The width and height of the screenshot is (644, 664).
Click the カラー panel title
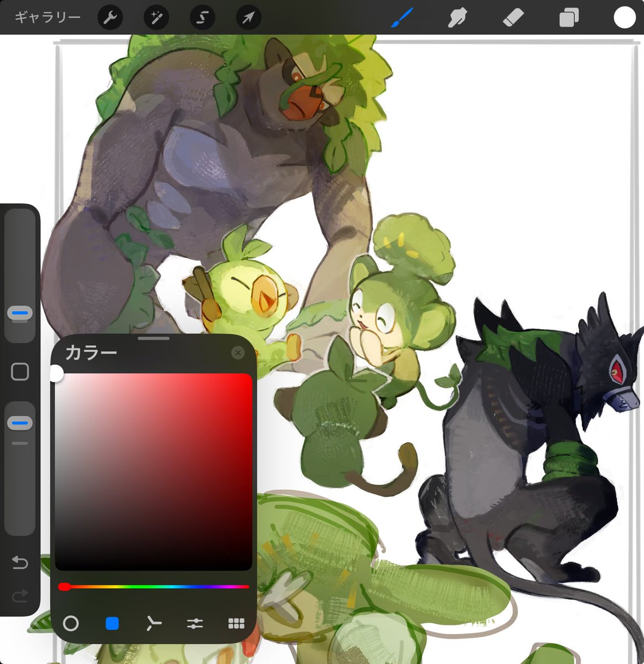[91, 352]
